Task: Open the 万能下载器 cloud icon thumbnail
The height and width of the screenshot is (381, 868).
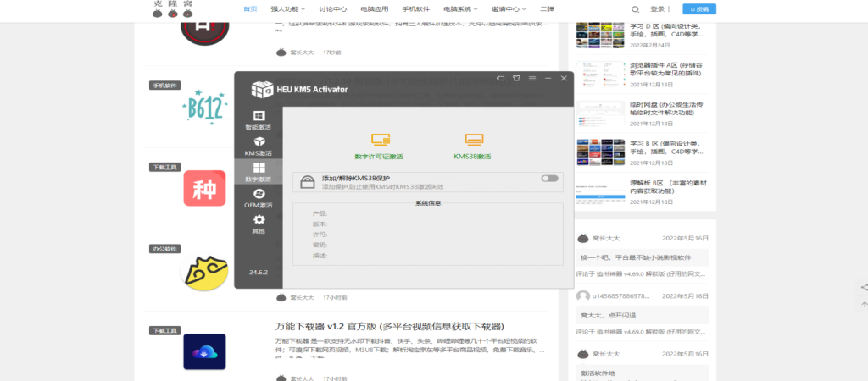Action: click(x=205, y=351)
